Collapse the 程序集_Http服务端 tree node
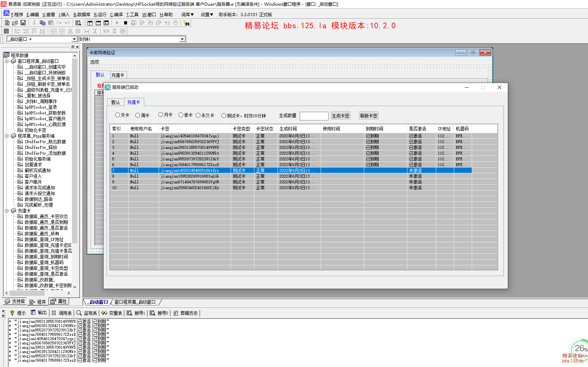This screenshot has height=367, width=588. [x=6, y=136]
